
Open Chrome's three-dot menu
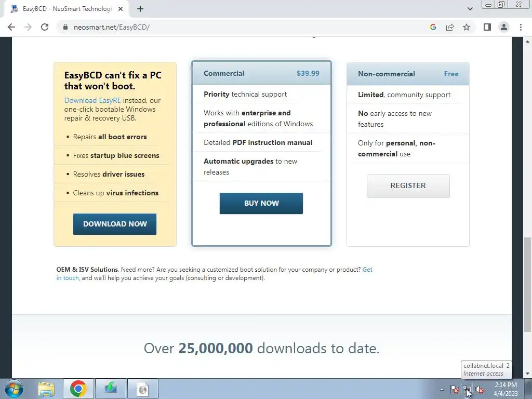[x=521, y=27]
